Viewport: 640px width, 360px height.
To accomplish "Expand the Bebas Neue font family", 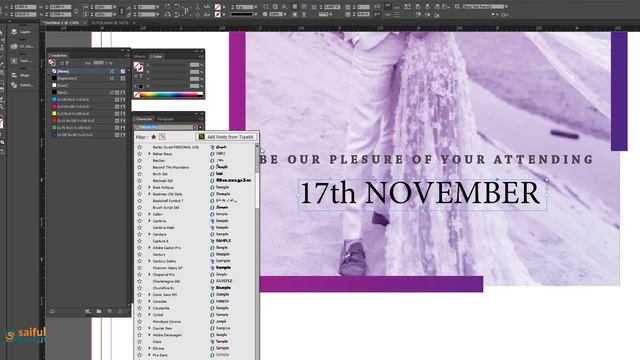I will coord(149,154).
